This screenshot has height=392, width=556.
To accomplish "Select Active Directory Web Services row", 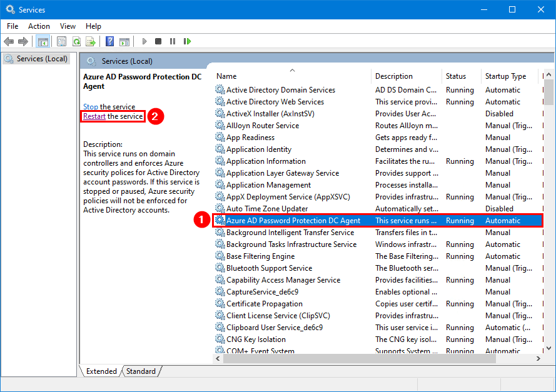I will [378, 102].
